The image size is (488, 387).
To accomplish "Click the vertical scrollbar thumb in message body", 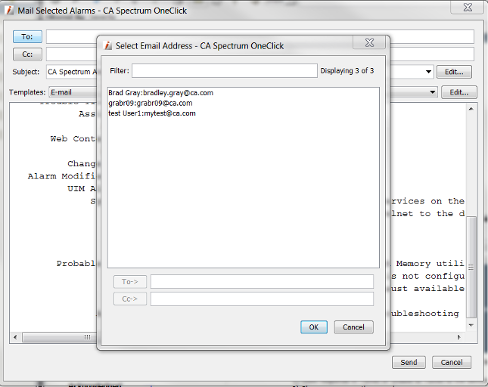I will pos(471,267).
